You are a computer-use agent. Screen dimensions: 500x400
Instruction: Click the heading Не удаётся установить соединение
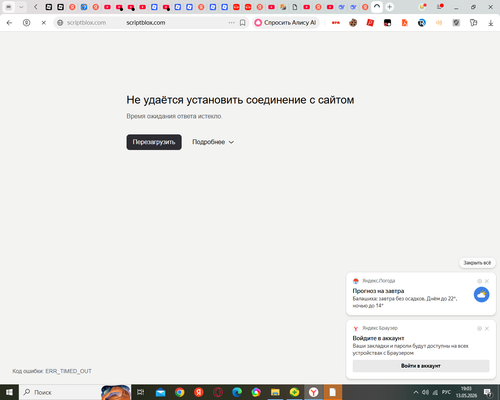pyautogui.click(x=240, y=100)
